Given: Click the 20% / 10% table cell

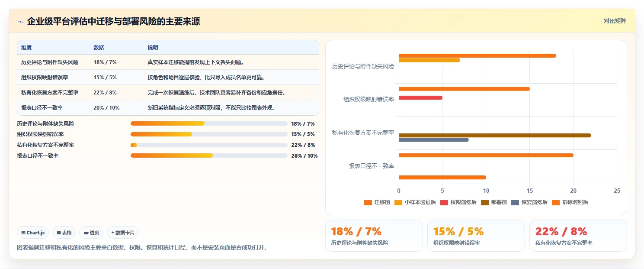Looking at the screenshot, I should [x=106, y=108].
